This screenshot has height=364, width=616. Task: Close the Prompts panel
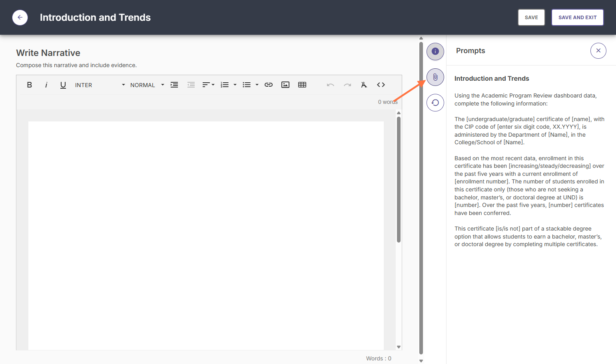coord(598,51)
